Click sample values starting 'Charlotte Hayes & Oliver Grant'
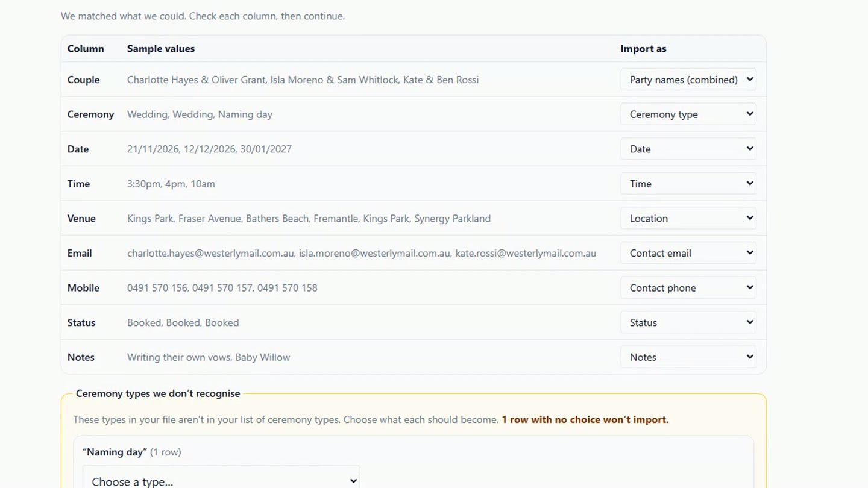Image resolution: width=868 pixels, height=488 pixels. pos(303,80)
